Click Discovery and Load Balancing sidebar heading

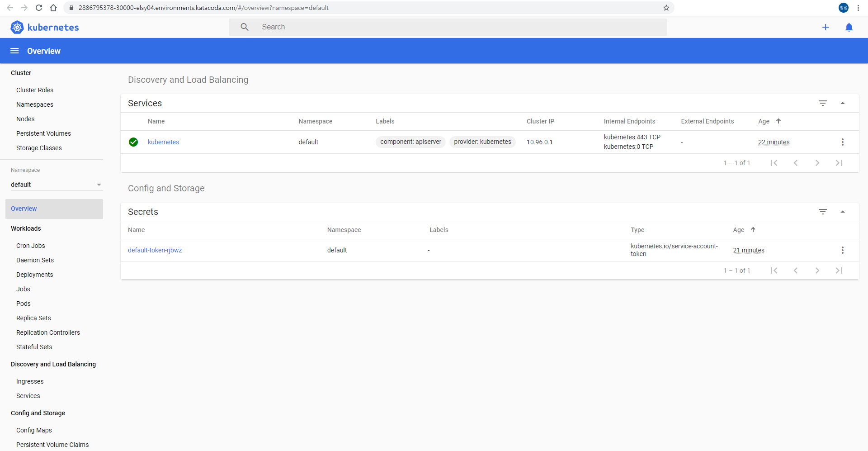tap(53, 364)
